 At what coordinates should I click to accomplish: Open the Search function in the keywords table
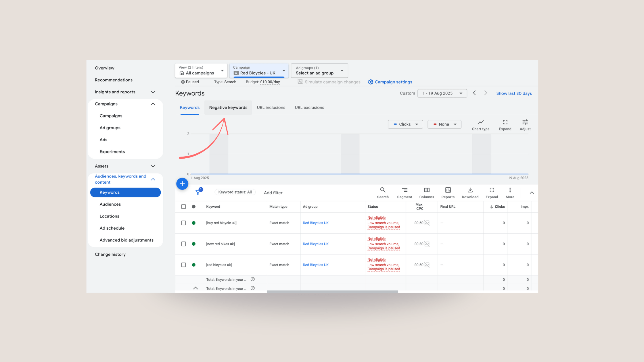(383, 192)
